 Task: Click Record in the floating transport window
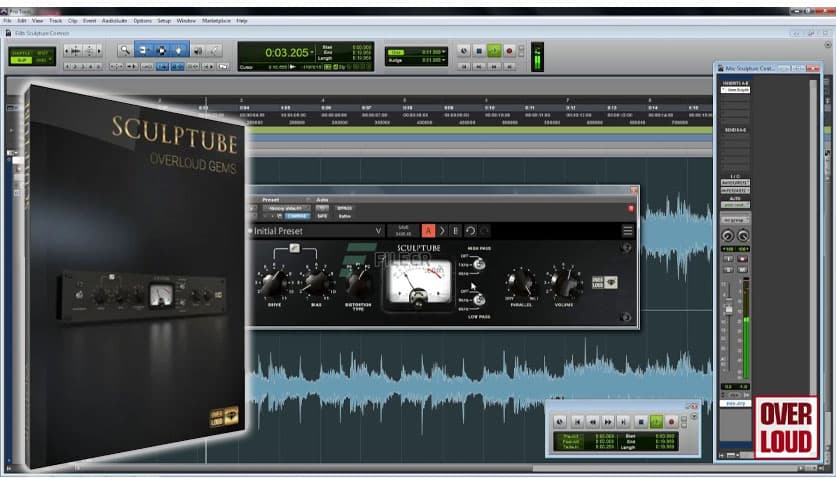click(671, 422)
